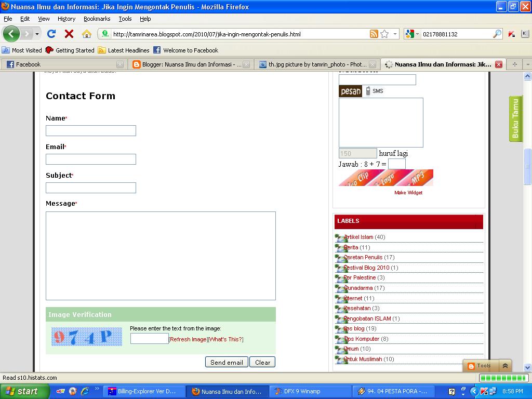Click the Jawab 8 + 7 answer box

[x=396, y=164]
